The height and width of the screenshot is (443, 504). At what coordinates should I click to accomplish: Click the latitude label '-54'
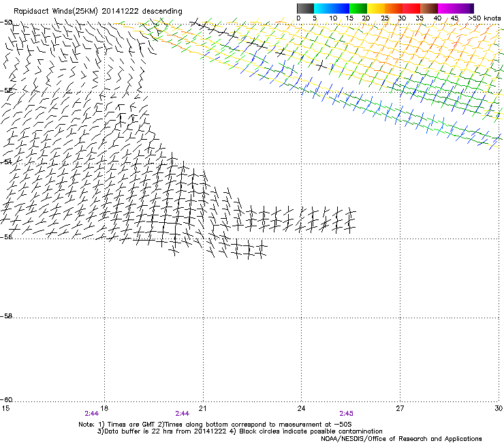tap(6, 162)
